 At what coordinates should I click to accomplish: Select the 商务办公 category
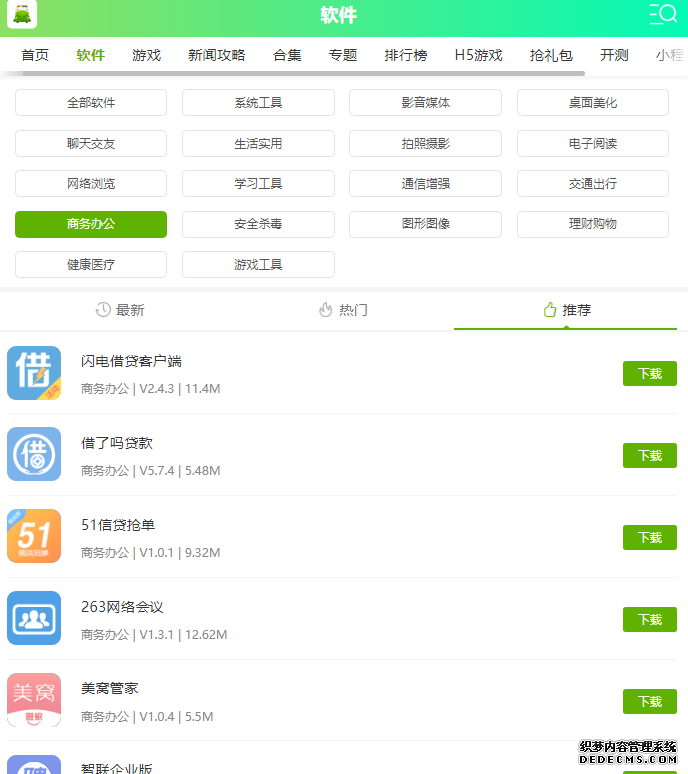pyautogui.click(x=91, y=224)
